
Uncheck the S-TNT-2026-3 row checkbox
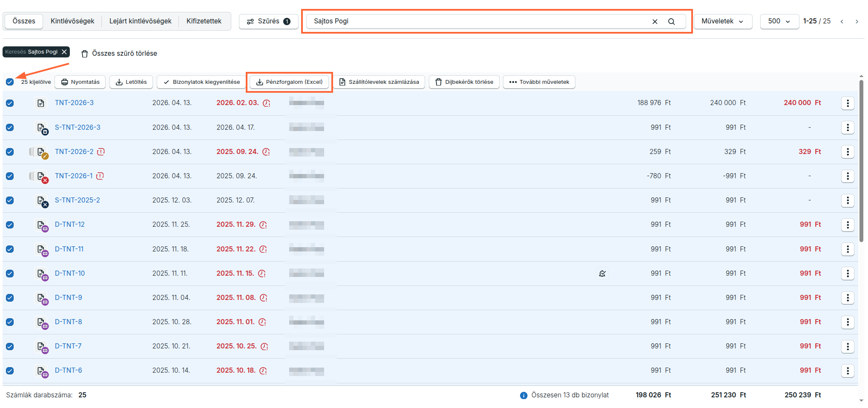(x=10, y=128)
